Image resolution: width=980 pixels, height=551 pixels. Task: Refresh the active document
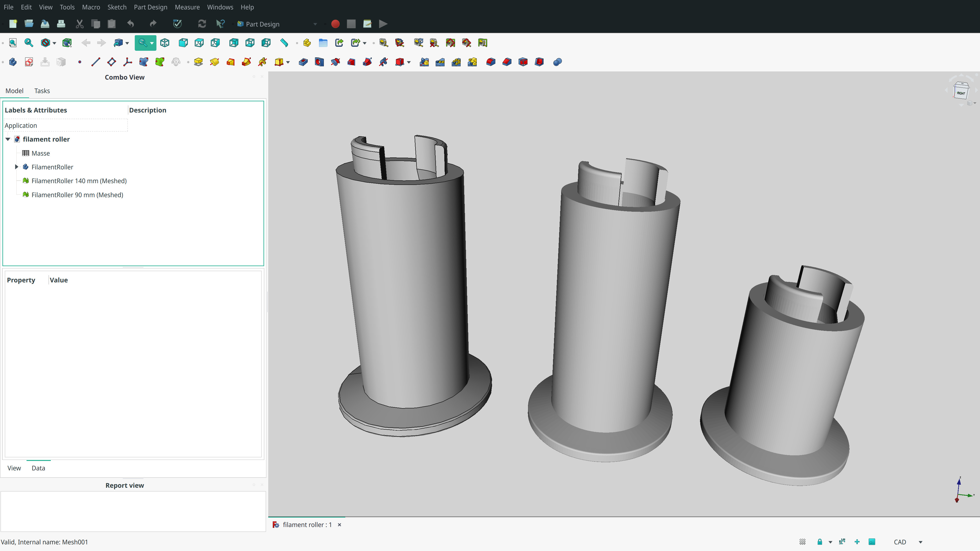pyautogui.click(x=202, y=24)
